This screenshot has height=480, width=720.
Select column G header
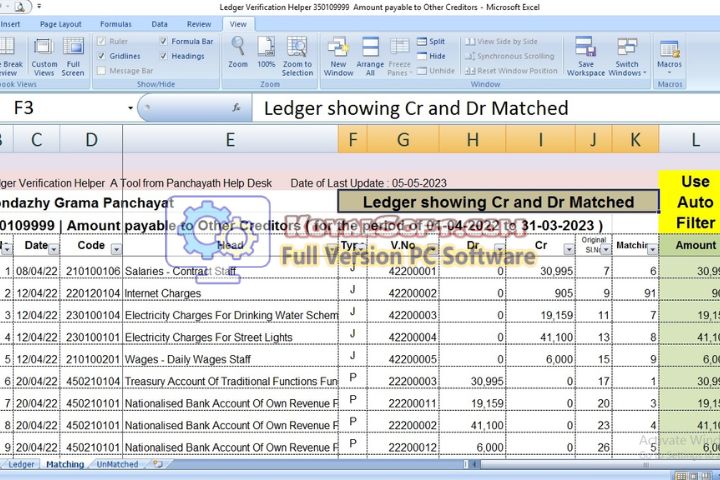[x=403, y=139]
